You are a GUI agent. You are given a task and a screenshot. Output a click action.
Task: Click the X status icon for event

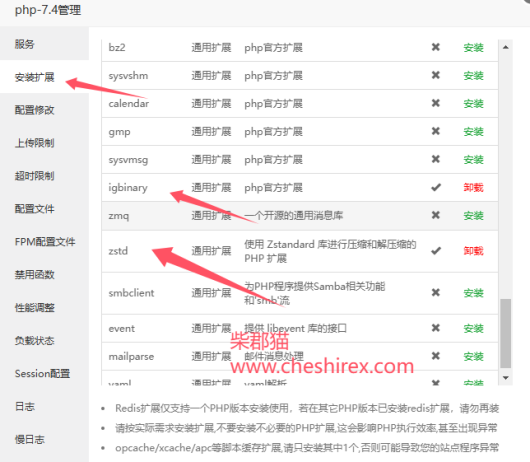pos(436,328)
